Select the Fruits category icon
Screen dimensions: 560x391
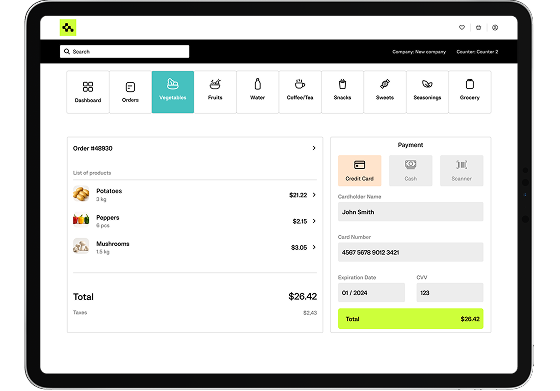pos(215,85)
